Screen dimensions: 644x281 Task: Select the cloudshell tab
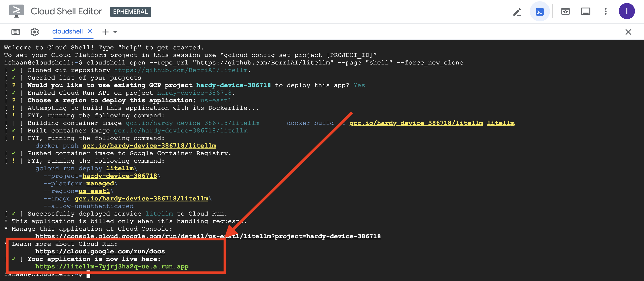(67, 31)
